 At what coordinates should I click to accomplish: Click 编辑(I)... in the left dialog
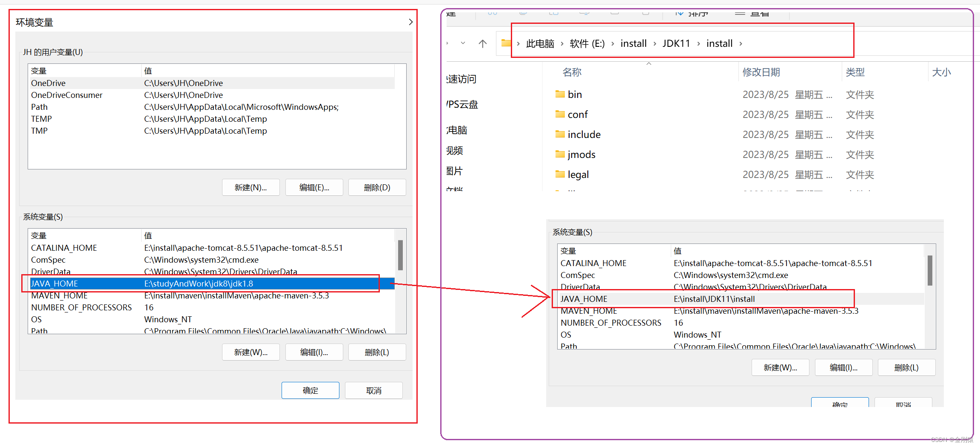point(314,352)
